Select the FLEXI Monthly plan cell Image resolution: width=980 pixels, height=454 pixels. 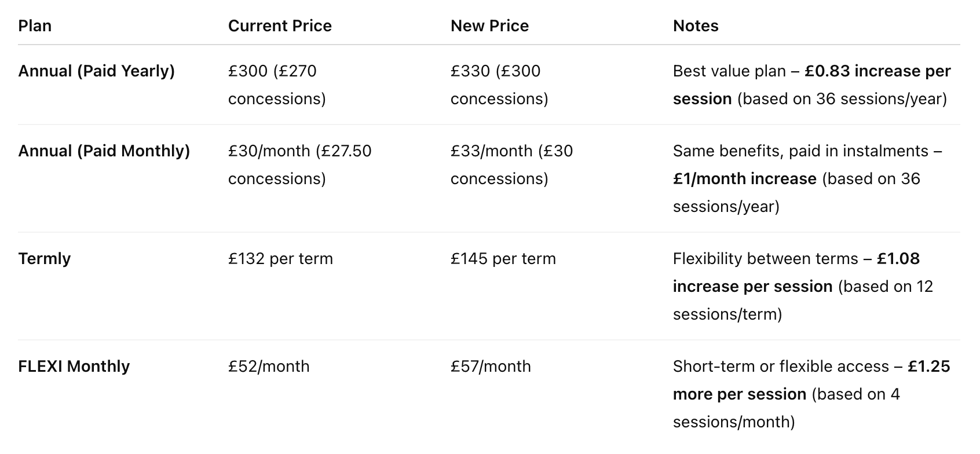(x=74, y=367)
